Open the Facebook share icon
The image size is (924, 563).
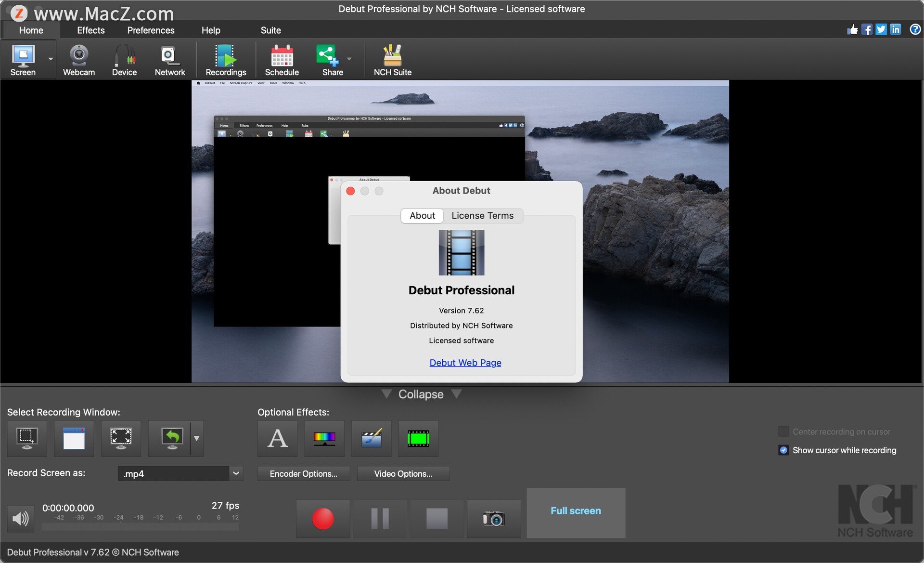pos(867,29)
